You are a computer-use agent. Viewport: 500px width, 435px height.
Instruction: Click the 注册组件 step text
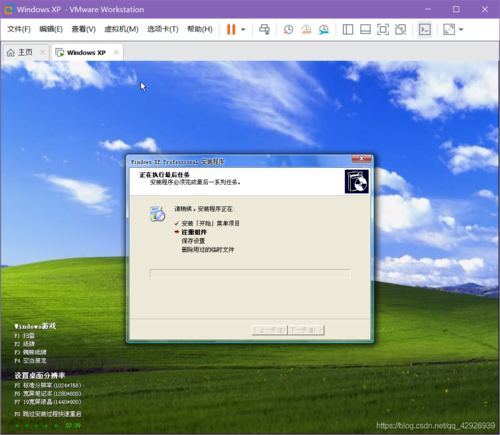194,232
